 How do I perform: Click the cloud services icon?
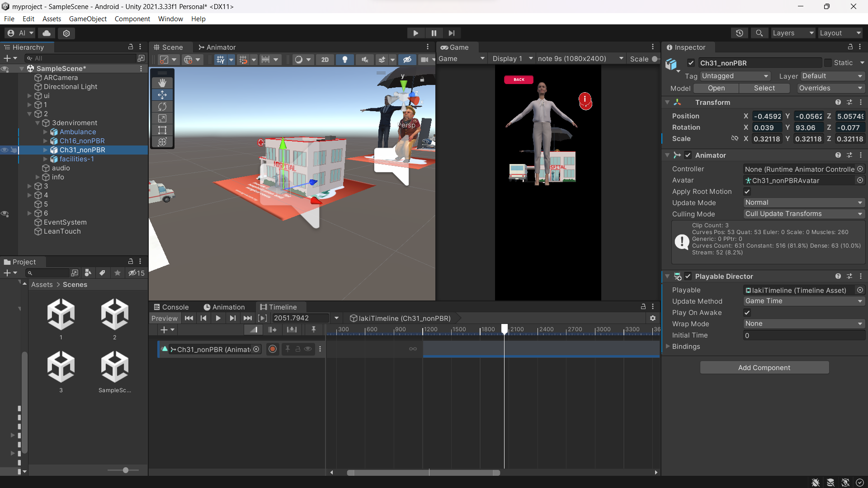[x=47, y=33]
